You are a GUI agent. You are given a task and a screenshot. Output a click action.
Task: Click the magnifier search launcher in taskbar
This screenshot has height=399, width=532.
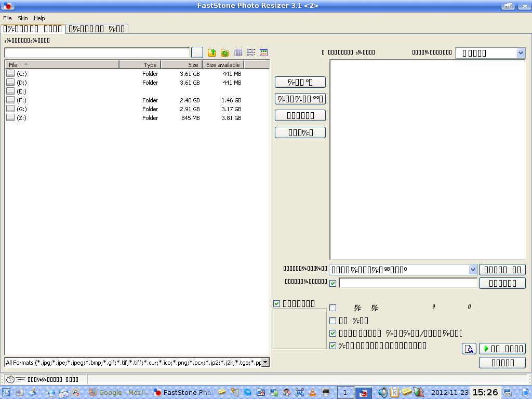(x=76, y=393)
